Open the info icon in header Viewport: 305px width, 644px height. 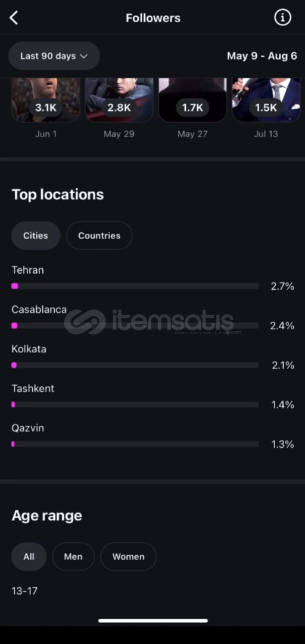[x=282, y=18]
